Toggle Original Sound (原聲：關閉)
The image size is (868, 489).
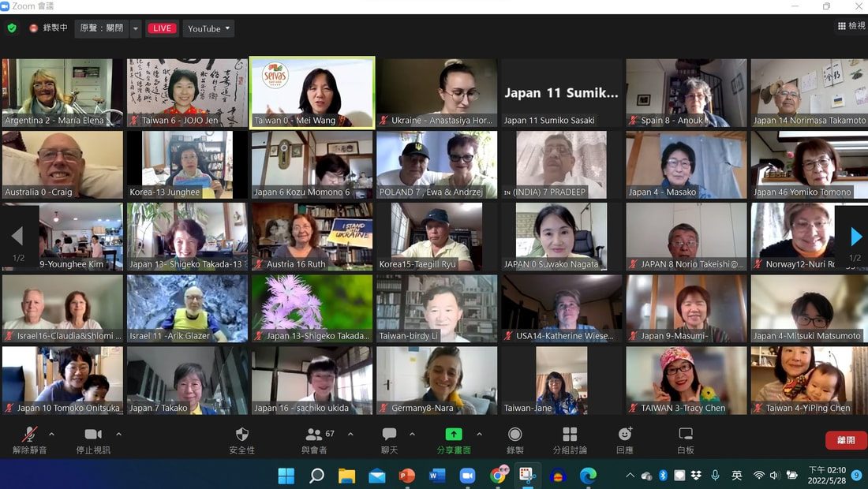click(102, 28)
